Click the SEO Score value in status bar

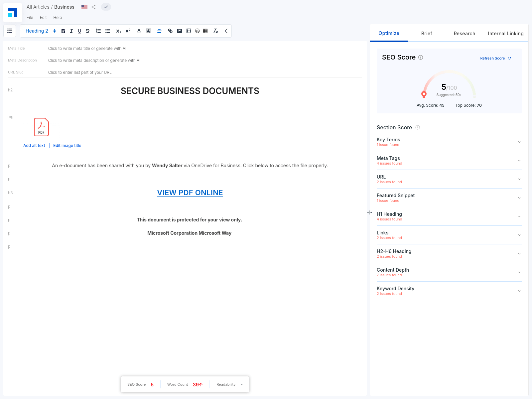pos(152,384)
